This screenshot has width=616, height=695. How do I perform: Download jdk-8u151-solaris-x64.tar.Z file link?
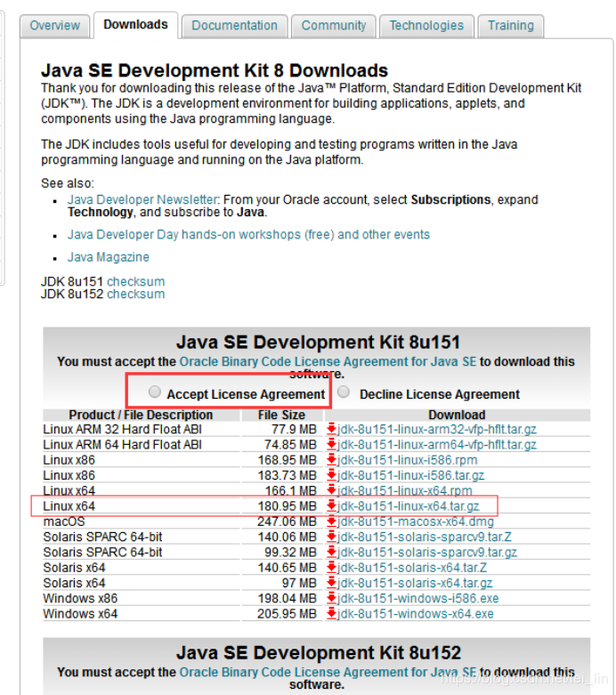(x=412, y=568)
